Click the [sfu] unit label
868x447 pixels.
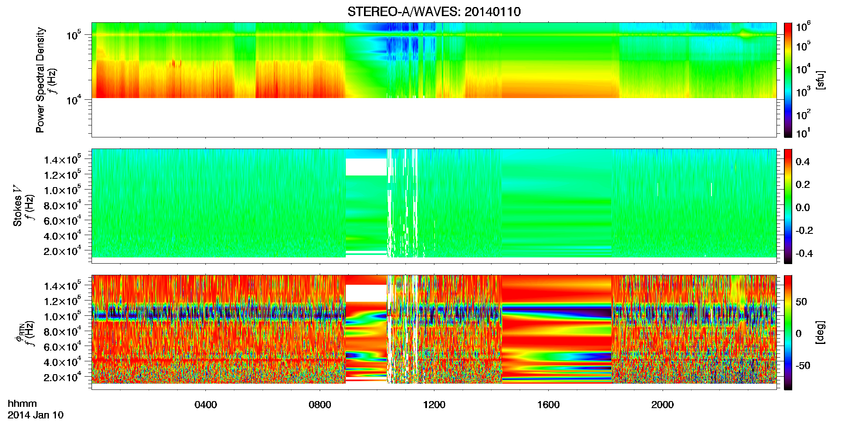pyautogui.click(x=820, y=80)
